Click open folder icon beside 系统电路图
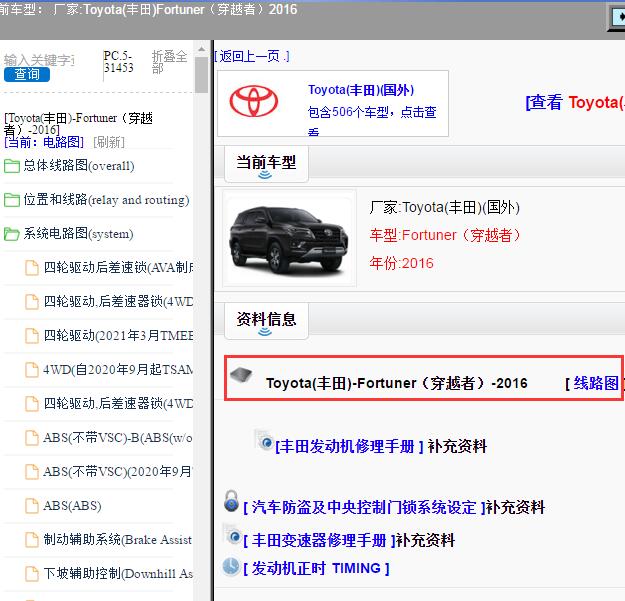This screenshot has height=601, width=625. [12, 234]
